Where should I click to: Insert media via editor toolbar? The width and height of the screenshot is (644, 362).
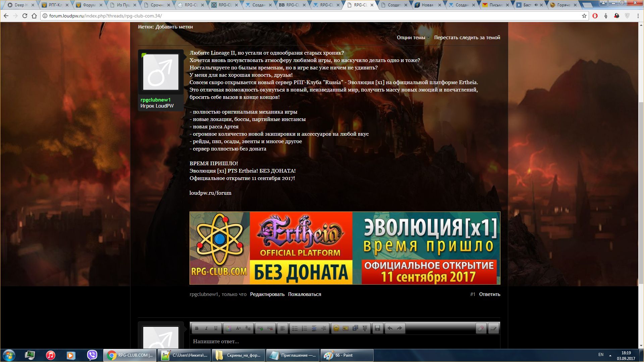355,328
